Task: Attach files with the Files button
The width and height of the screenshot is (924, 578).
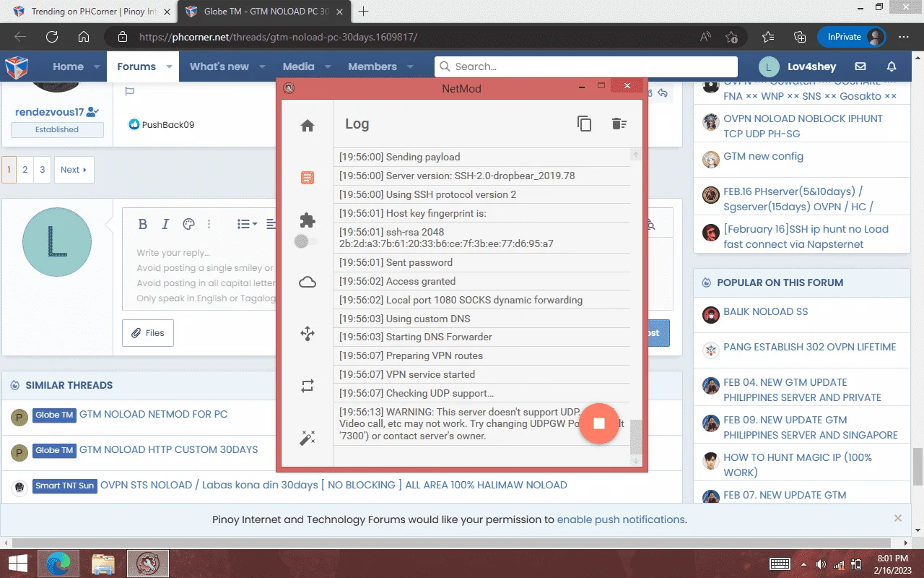Action: [148, 333]
